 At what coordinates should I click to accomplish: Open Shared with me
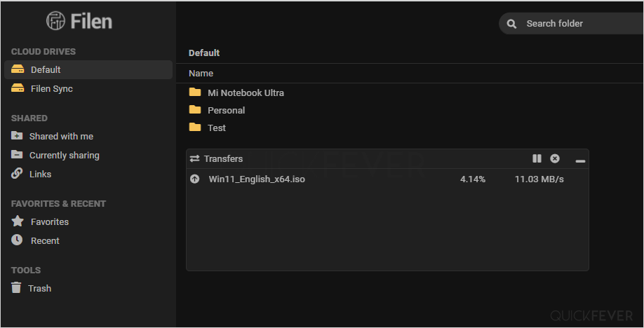(x=61, y=136)
